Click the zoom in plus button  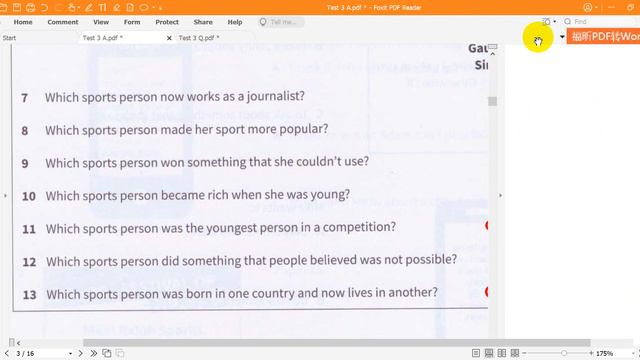[x=591, y=353]
